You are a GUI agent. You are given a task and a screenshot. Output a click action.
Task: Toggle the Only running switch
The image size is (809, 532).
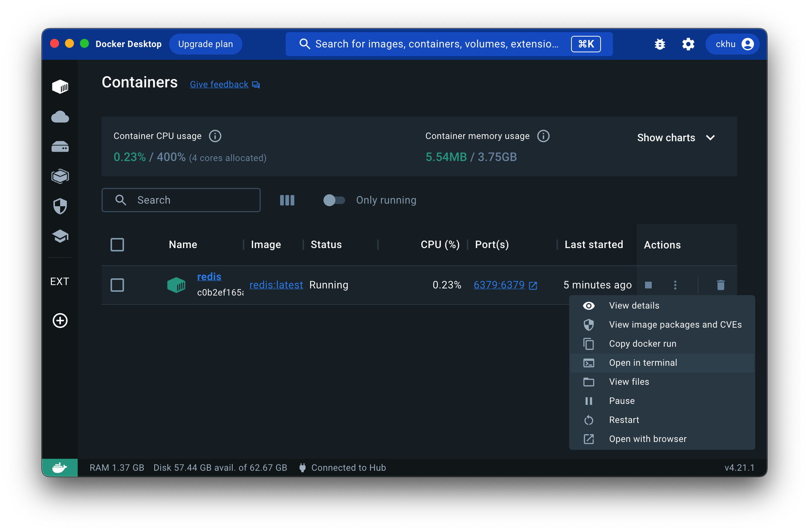coord(334,200)
